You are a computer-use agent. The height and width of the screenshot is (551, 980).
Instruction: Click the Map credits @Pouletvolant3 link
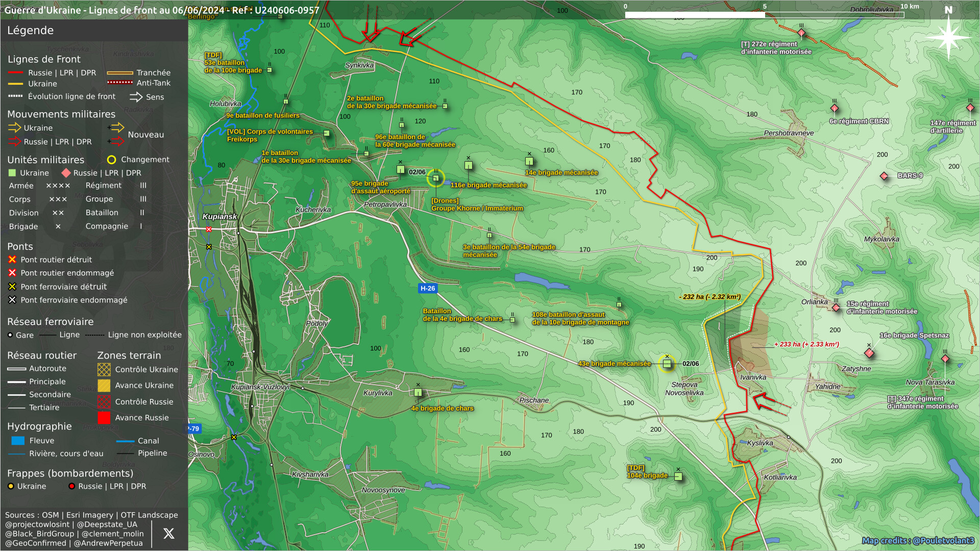click(x=918, y=541)
